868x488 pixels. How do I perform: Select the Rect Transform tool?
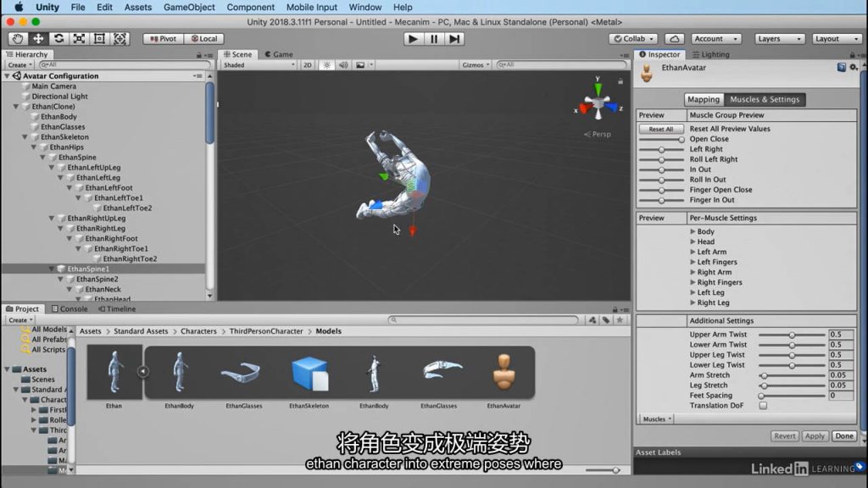point(100,39)
